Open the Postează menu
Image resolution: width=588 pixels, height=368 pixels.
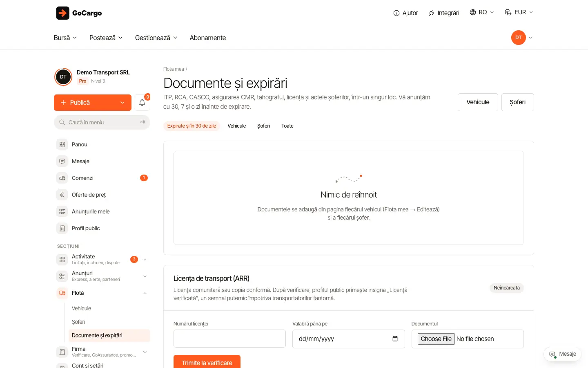click(x=106, y=38)
